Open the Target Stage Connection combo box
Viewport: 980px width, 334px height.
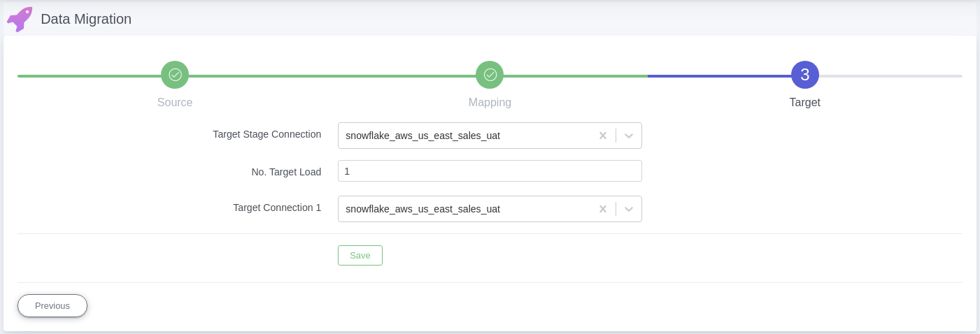[490, 136]
